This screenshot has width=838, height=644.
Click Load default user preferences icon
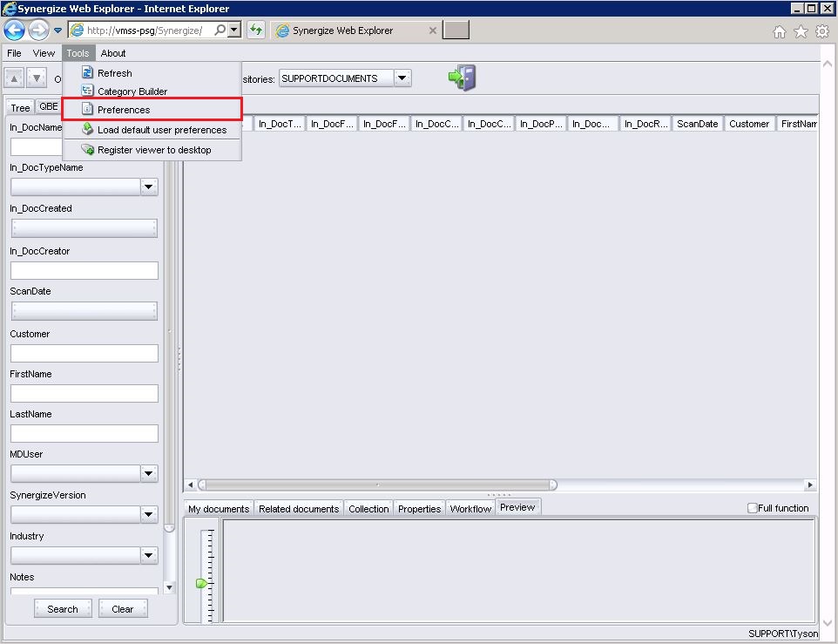click(x=88, y=129)
